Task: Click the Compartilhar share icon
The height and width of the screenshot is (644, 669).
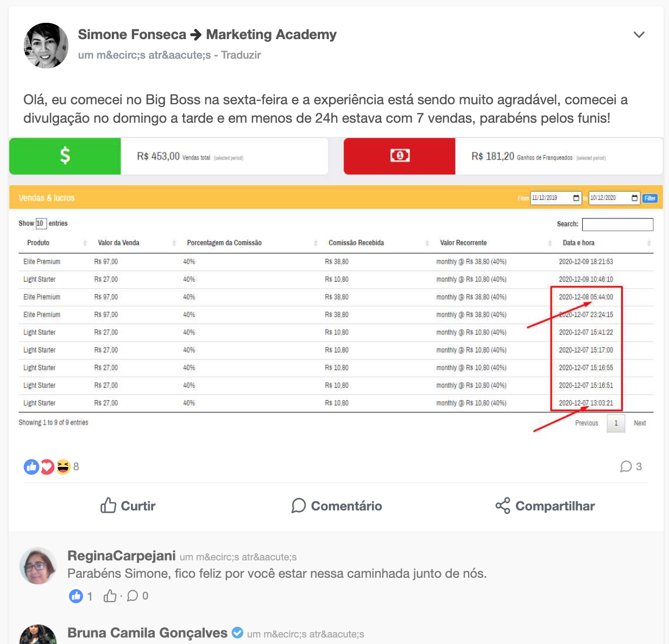Action: (503, 506)
